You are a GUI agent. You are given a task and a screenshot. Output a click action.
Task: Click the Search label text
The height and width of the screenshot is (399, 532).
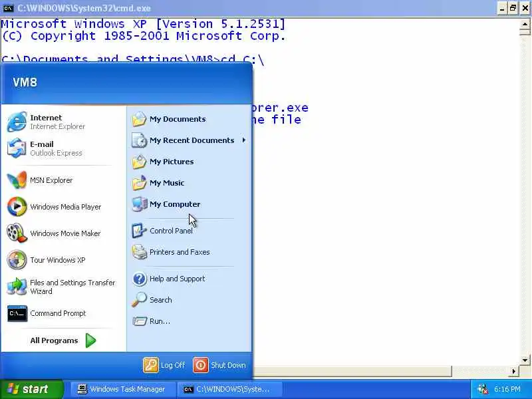(x=161, y=300)
